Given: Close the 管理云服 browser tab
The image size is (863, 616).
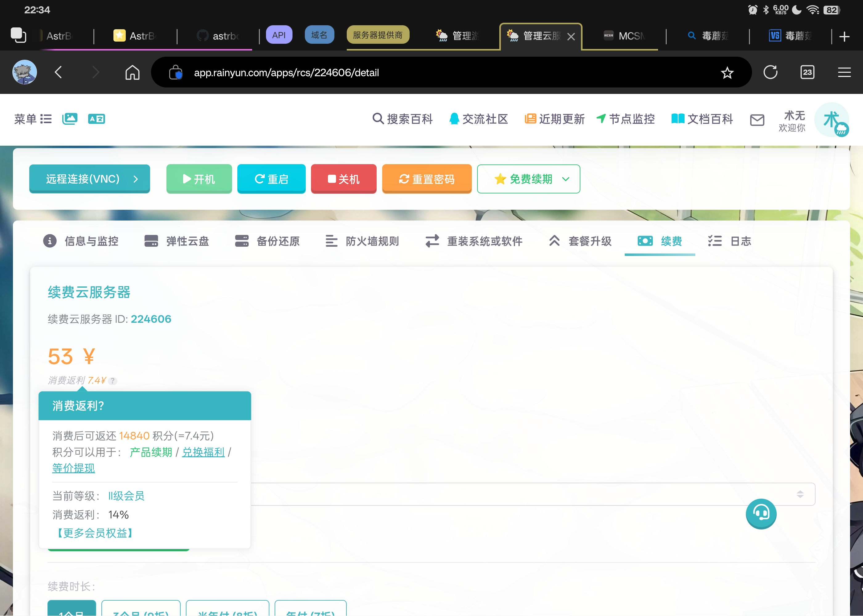Looking at the screenshot, I should (x=571, y=36).
